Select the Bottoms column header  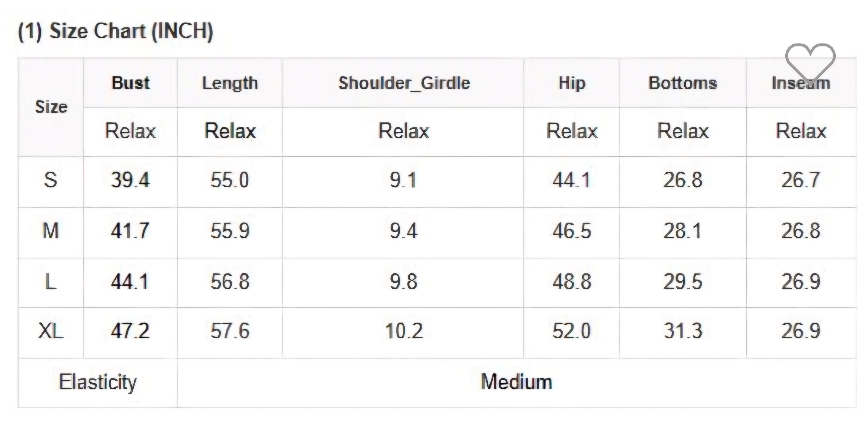coord(683,83)
